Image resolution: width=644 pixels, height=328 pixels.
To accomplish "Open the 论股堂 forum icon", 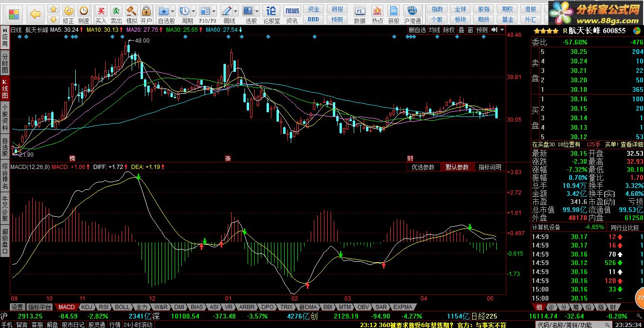I will pyautogui.click(x=271, y=14).
